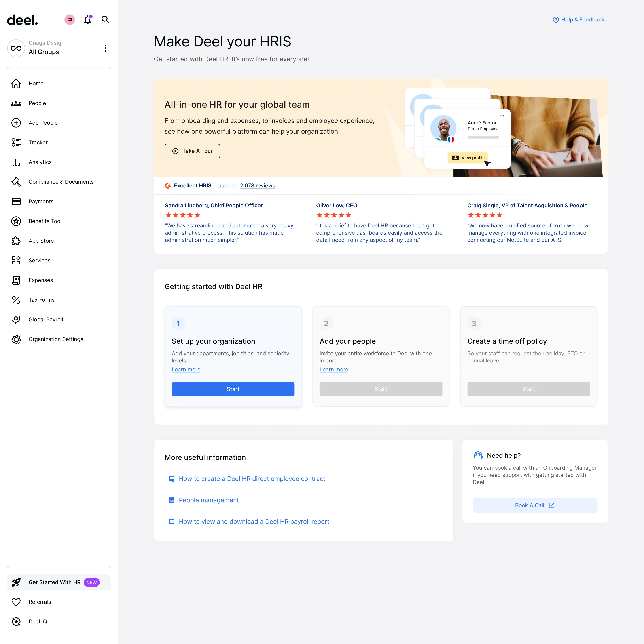Click the Payments card icon
Screen dimensions: 644x644
pyautogui.click(x=16, y=202)
